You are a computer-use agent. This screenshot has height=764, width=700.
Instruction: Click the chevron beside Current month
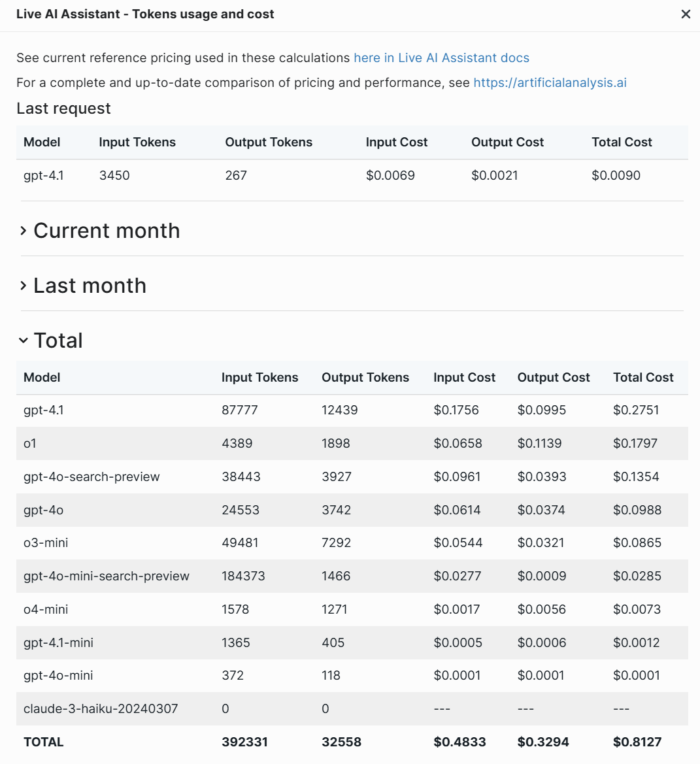pyautogui.click(x=24, y=231)
